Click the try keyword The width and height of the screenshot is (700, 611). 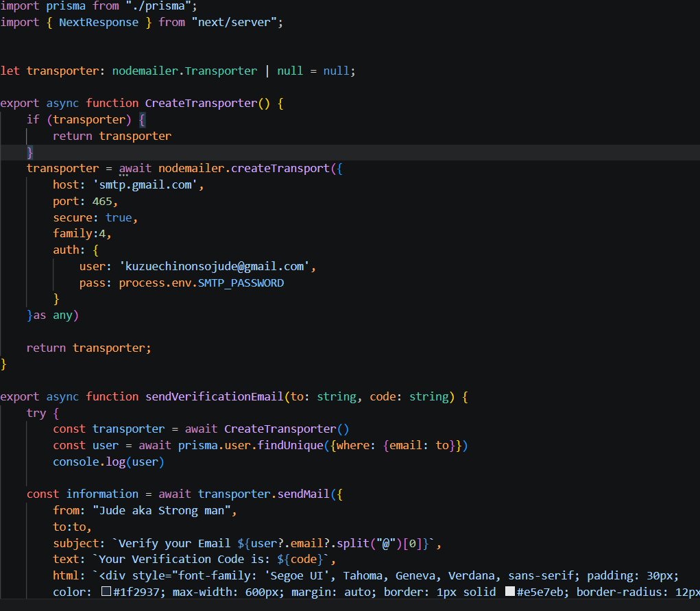(x=36, y=413)
